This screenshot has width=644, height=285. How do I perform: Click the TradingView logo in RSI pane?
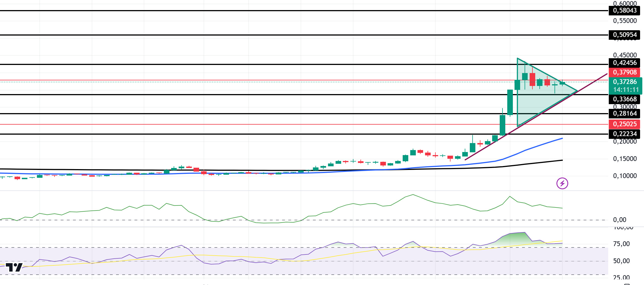tap(14, 267)
